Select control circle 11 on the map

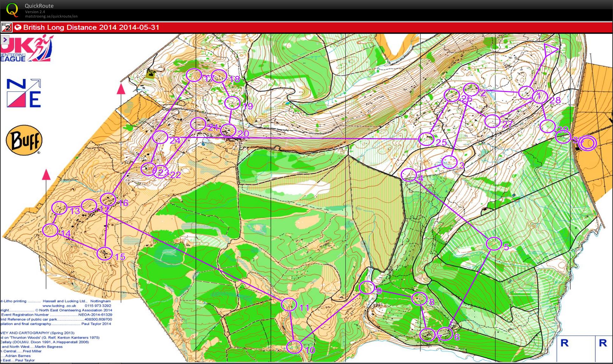[x=289, y=304]
